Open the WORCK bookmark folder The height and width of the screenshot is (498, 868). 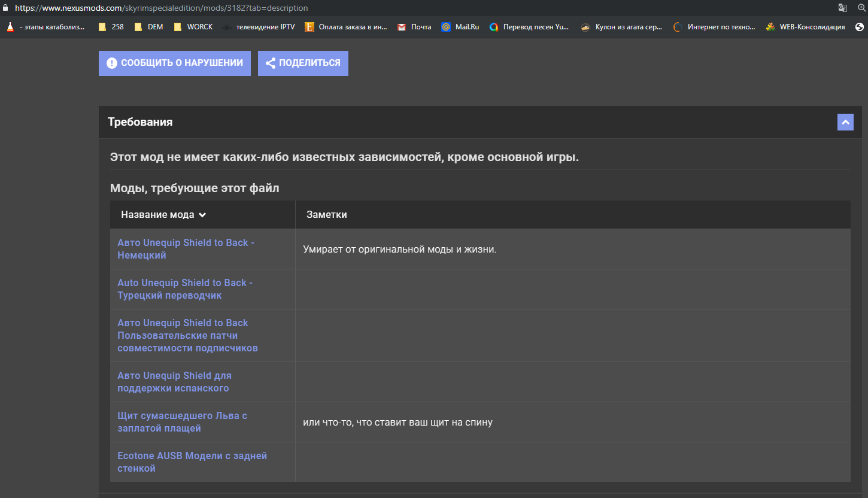(193, 27)
